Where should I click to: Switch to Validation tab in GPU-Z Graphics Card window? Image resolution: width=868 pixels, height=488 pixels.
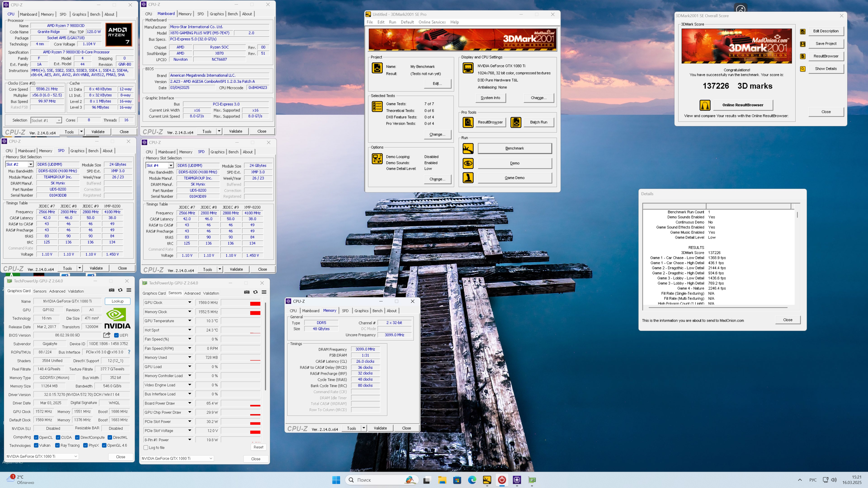pyautogui.click(x=76, y=291)
